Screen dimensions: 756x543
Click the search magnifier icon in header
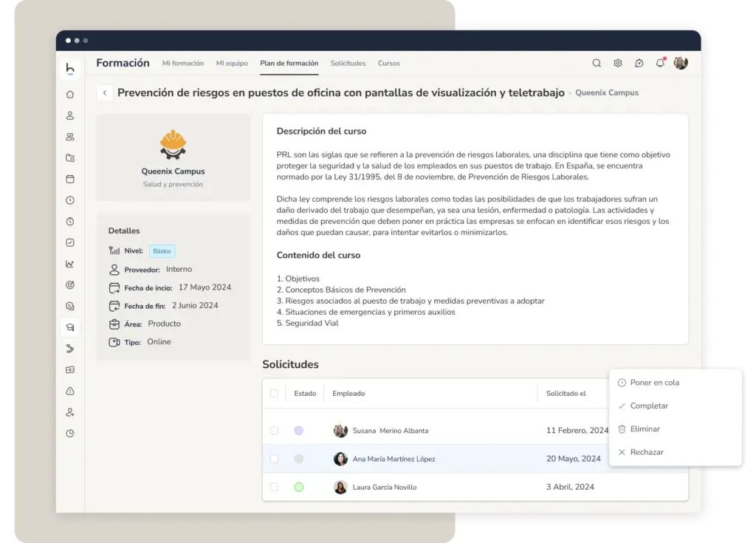pos(597,64)
